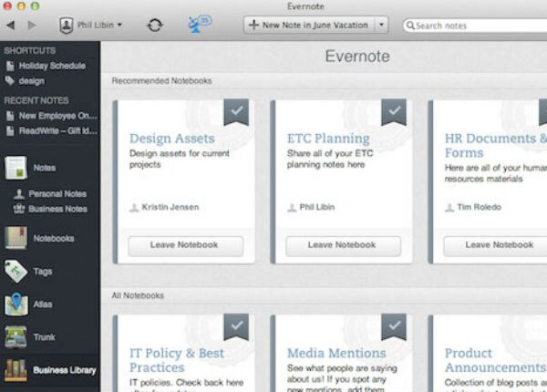Click the sync arrows icon
This screenshot has height=392, width=547.
click(155, 25)
